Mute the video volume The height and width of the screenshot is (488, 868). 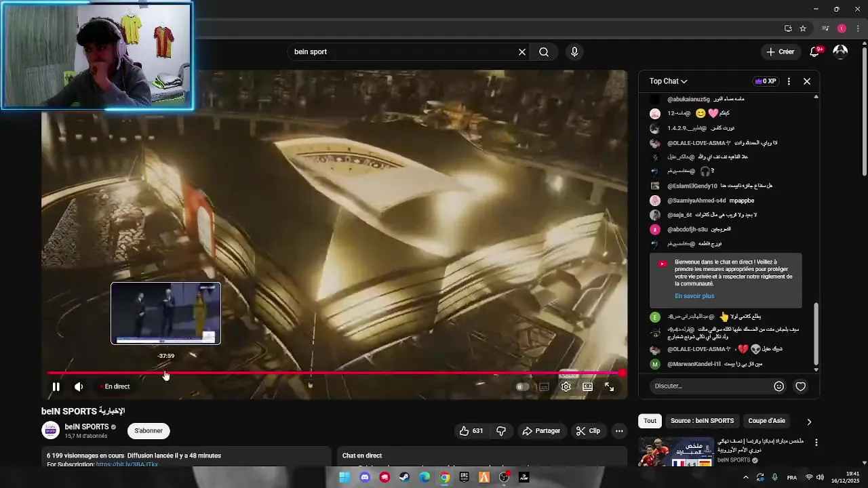[x=79, y=386]
